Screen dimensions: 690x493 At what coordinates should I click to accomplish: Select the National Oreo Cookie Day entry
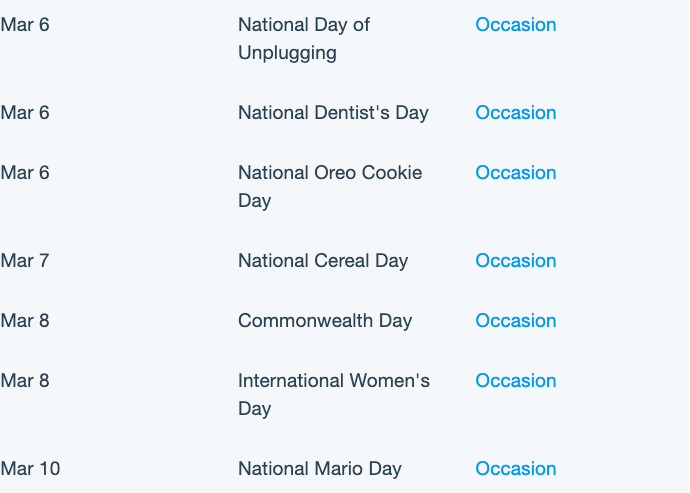[330, 187]
